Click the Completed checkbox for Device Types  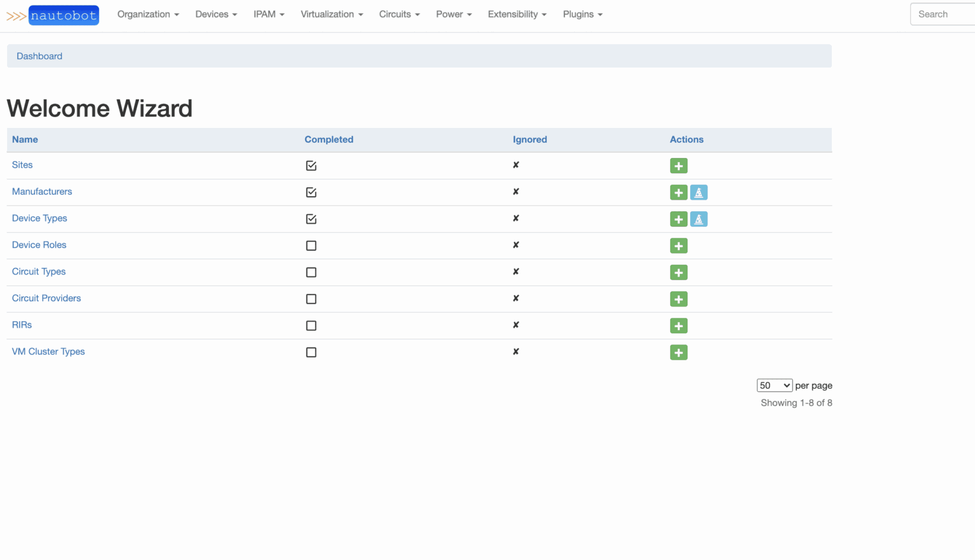[x=311, y=219]
